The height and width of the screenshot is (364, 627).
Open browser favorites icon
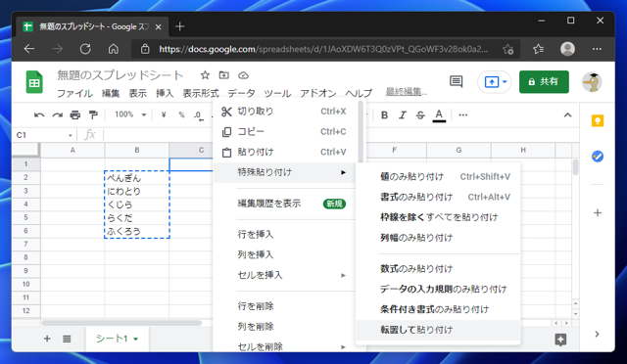[x=538, y=49]
